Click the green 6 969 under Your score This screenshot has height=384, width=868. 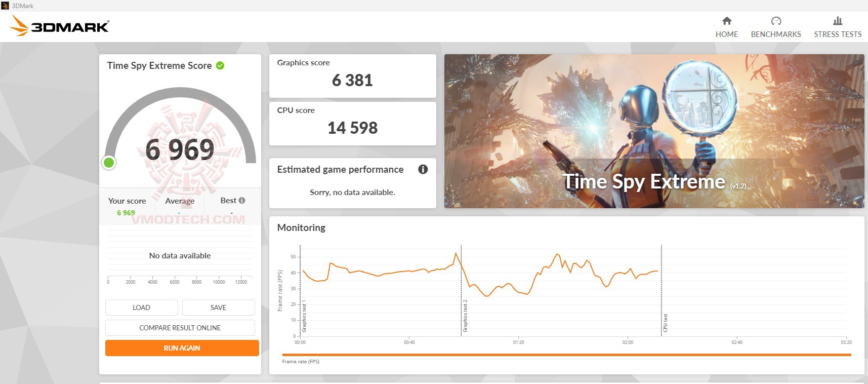click(x=126, y=213)
